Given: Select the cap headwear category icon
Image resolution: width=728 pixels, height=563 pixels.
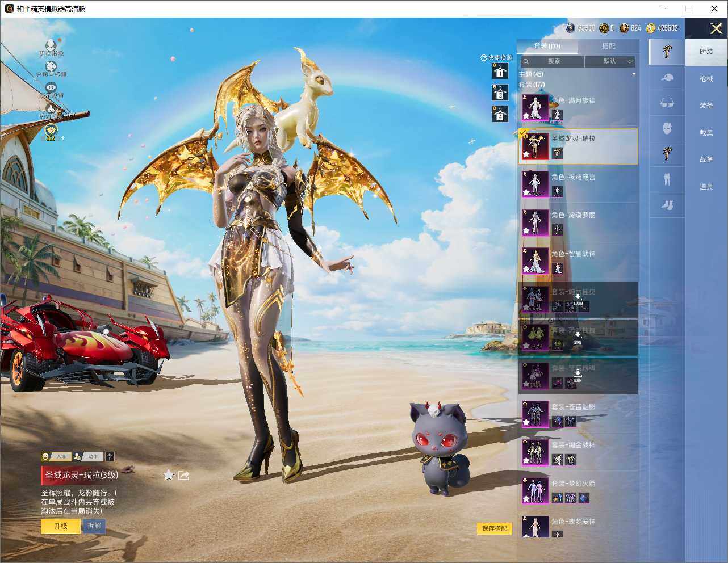Looking at the screenshot, I should 667,78.
